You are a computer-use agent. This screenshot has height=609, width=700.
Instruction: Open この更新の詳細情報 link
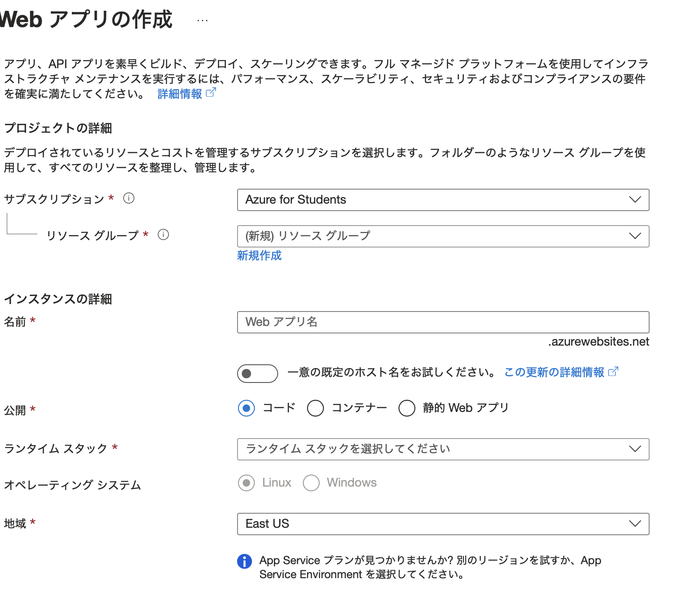click(x=554, y=372)
